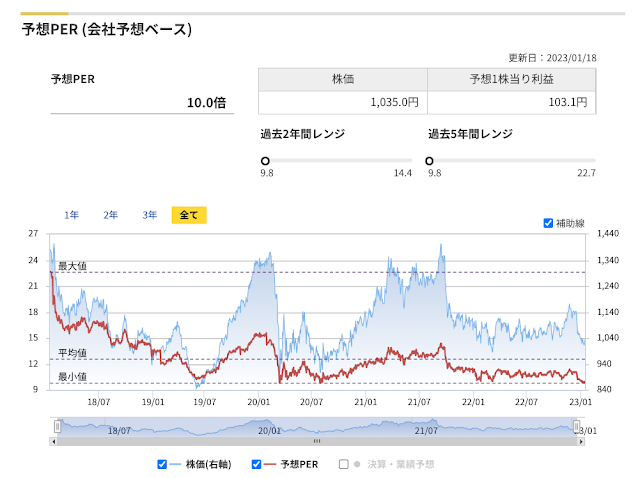Image resolution: width=640 pixels, height=478 pixels.
Task: Toggle the 株価(右軸) legend checkbox
Action: pyautogui.click(x=162, y=464)
